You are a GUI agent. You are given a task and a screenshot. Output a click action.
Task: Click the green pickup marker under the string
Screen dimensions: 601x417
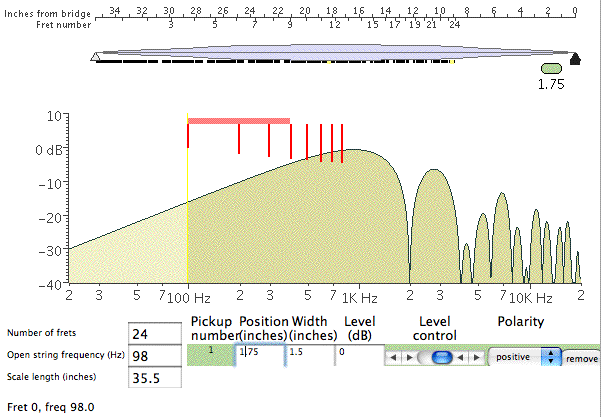pos(551,68)
